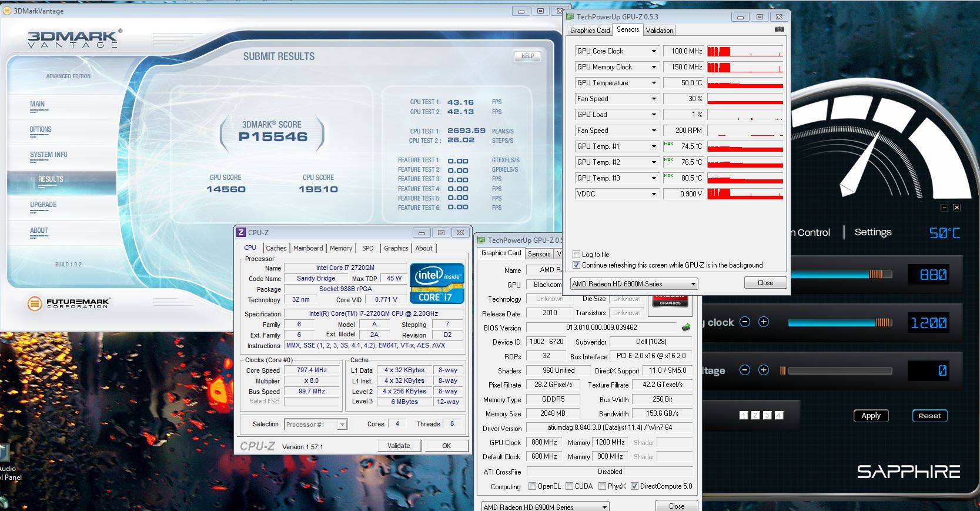Open Validation tab in GPU-Z Sensors window

(659, 31)
